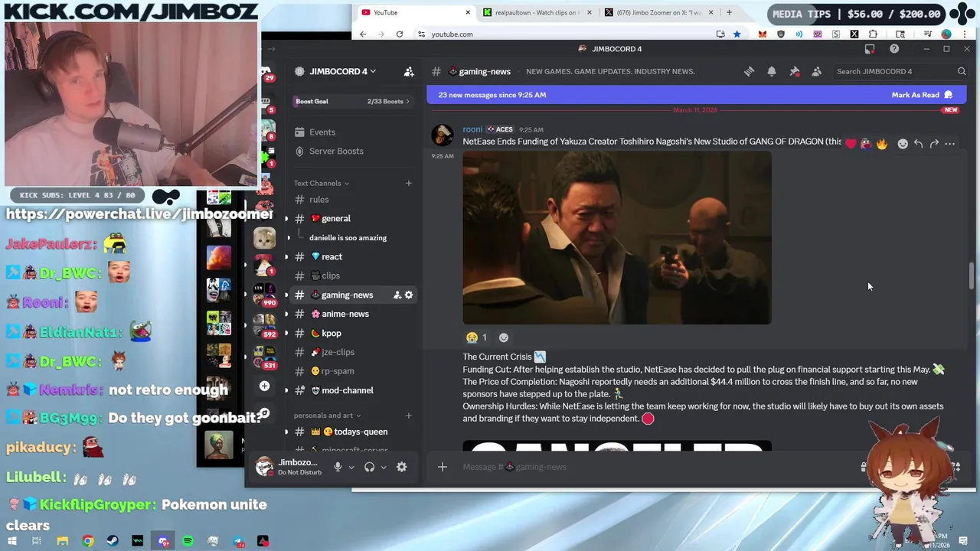Screen dimensions: 980x551
Task: Click Add a Server plus button
Action: pyautogui.click(x=264, y=386)
